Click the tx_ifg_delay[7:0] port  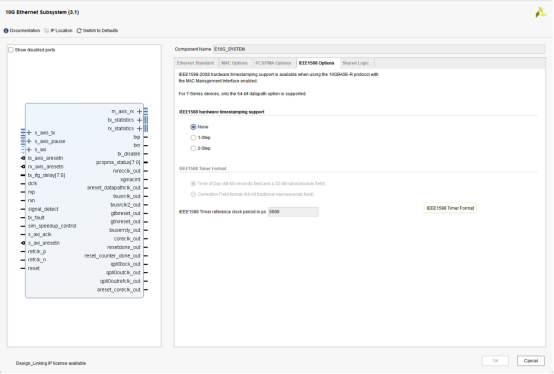pos(46,175)
